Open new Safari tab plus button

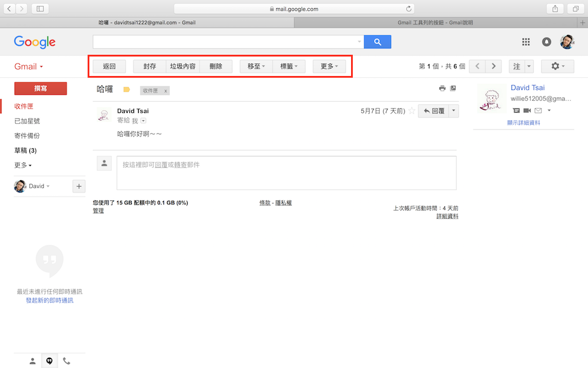pos(582,22)
